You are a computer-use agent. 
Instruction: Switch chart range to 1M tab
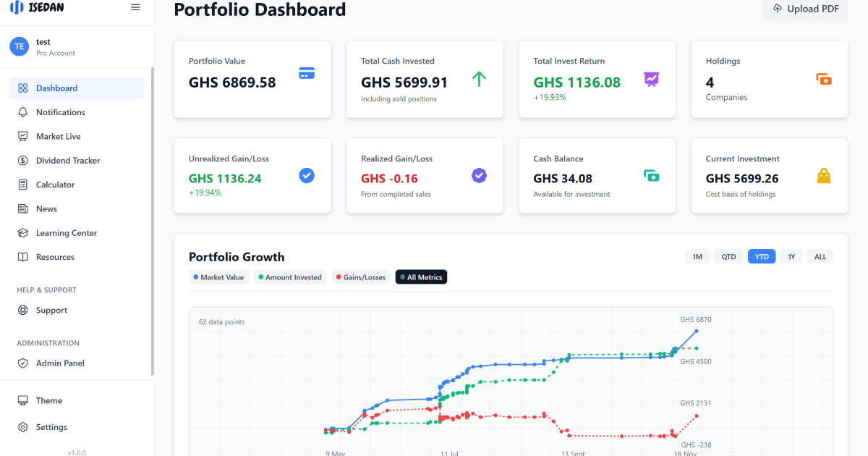pyautogui.click(x=697, y=256)
